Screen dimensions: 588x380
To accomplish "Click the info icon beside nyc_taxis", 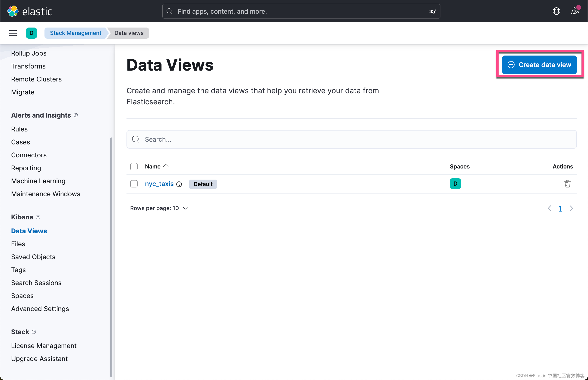I will pyautogui.click(x=179, y=184).
